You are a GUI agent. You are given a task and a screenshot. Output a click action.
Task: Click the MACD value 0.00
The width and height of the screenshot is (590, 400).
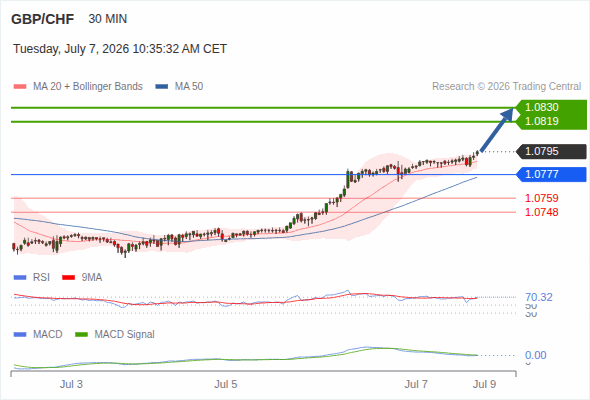(535, 355)
